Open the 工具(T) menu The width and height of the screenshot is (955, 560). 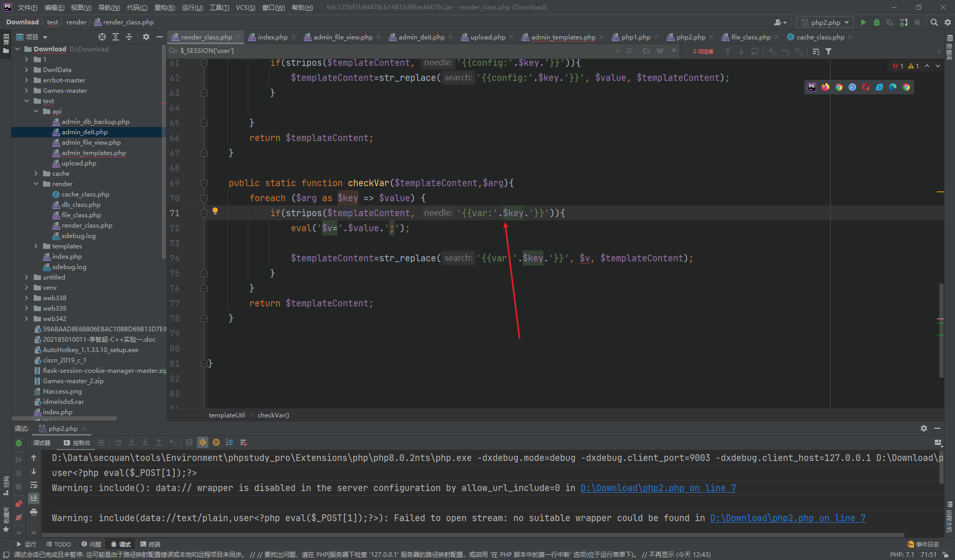219,7
